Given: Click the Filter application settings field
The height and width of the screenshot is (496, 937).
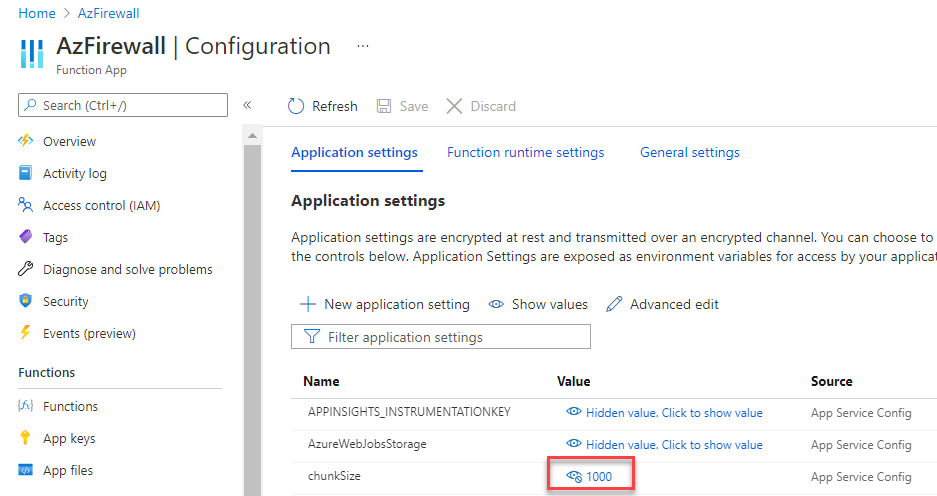Looking at the screenshot, I should pyautogui.click(x=441, y=337).
